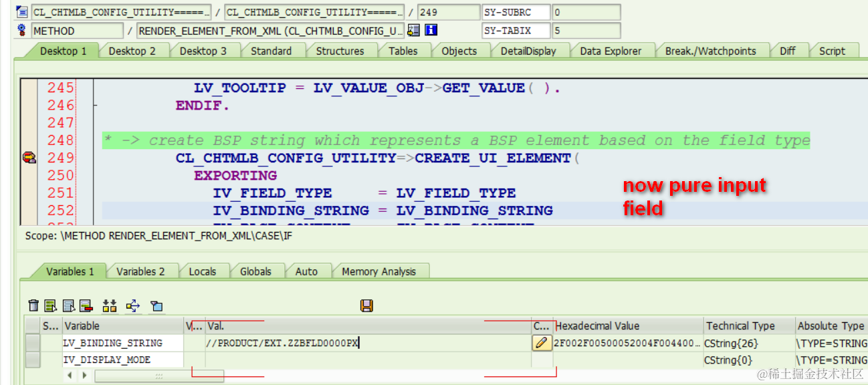Click the pencil icon beside LV_BINDING_STRING
This screenshot has width=868, height=385.
point(542,343)
